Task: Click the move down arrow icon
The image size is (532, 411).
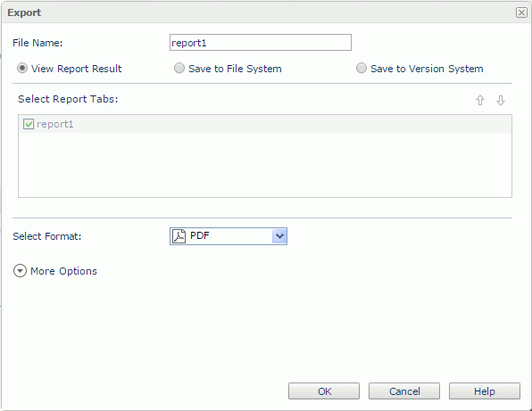Action: click(501, 100)
